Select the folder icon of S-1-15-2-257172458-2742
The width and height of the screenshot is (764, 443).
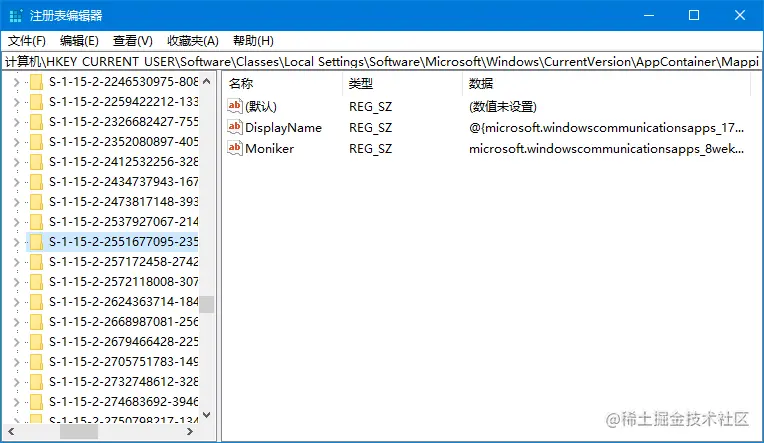coord(37,262)
